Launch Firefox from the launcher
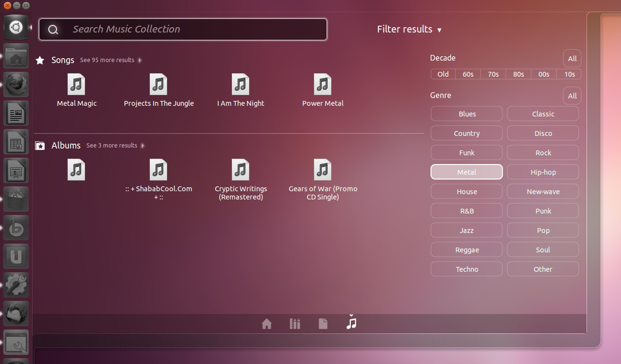The image size is (621, 364). pos(16,85)
